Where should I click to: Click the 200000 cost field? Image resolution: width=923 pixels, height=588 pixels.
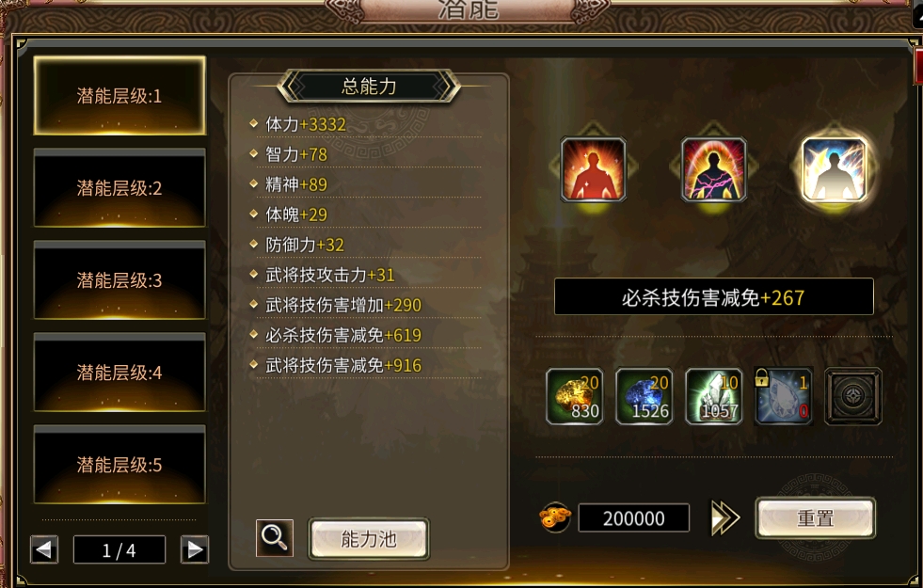[633, 518]
